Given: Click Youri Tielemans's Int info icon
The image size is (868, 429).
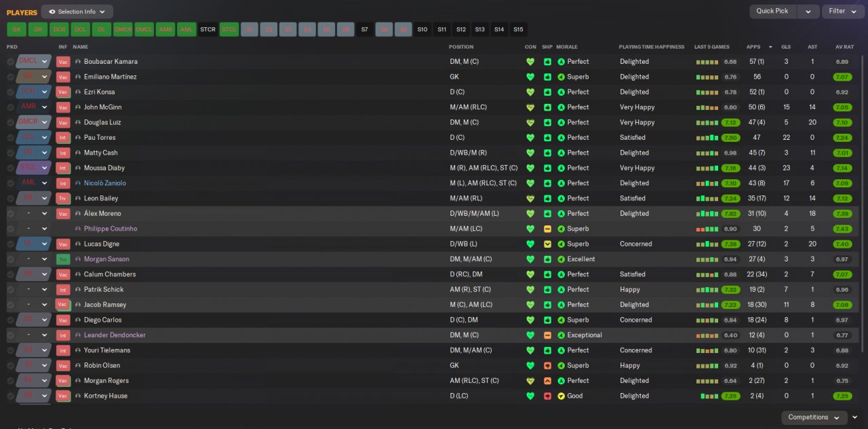Looking at the screenshot, I should tap(63, 350).
